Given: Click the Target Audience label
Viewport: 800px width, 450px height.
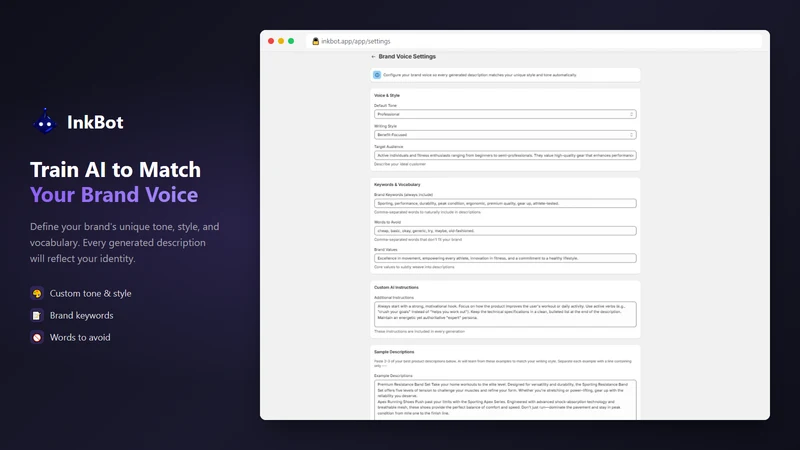Looking at the screenshot, I should click(388, 146).
